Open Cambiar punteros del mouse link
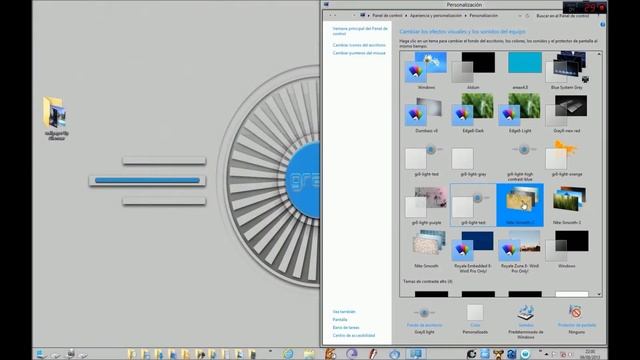The image size is (640, 360). pos(359,53)
